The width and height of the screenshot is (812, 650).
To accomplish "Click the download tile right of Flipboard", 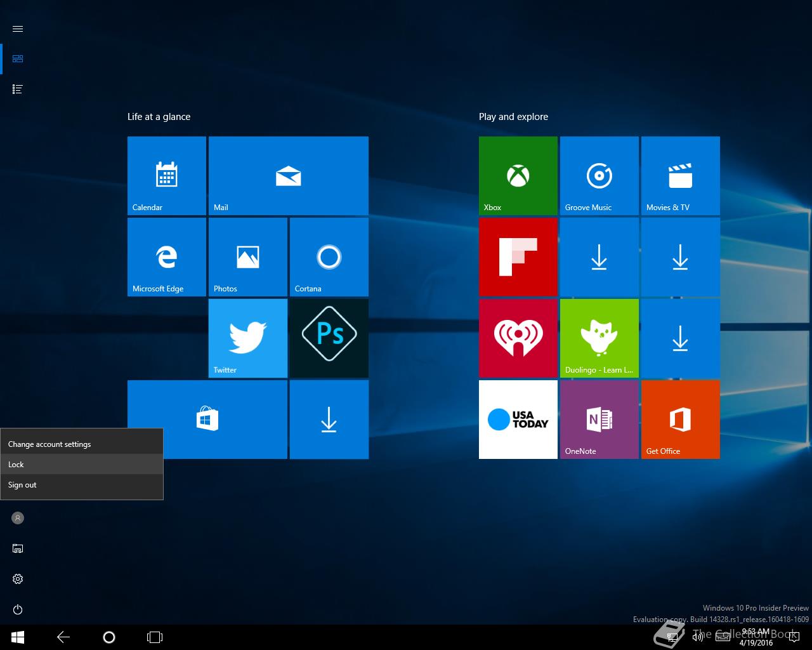I will coord(599,257).
